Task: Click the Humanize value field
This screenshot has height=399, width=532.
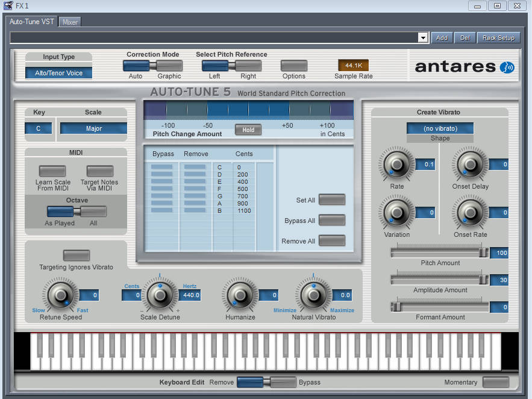Action: coord(269,295)
